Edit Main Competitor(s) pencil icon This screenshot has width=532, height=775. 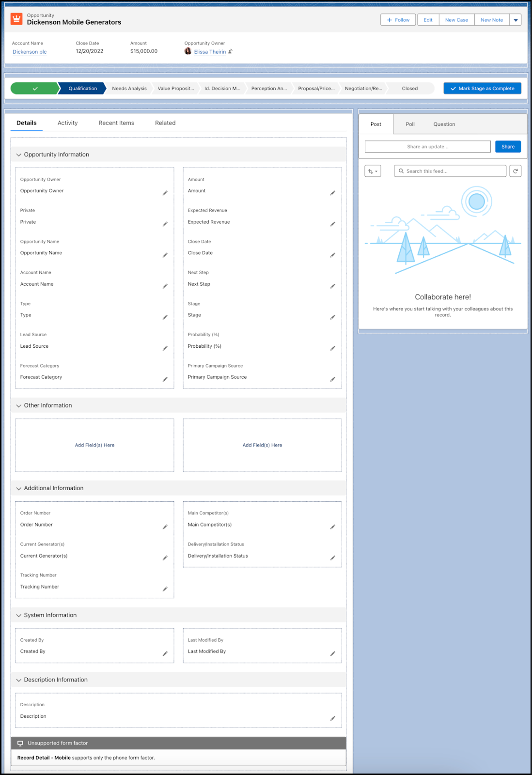[x=332, y=527]
